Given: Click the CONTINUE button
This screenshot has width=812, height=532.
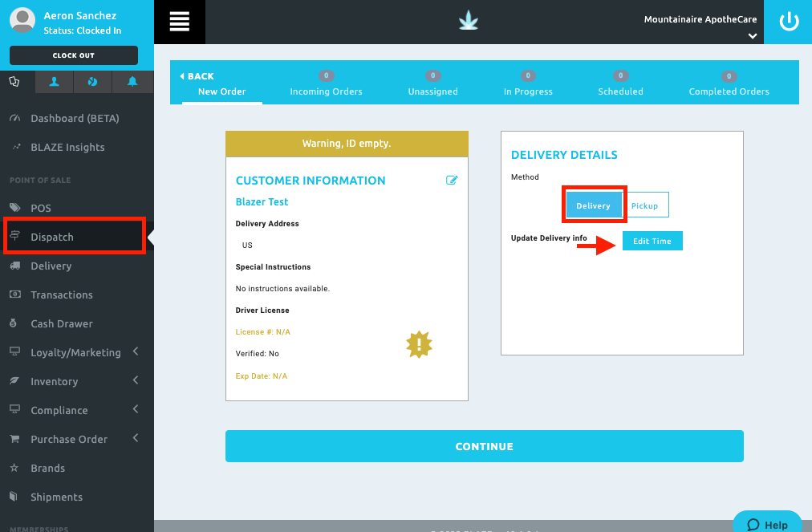Looking at the screenshot, I should point(484,446).
